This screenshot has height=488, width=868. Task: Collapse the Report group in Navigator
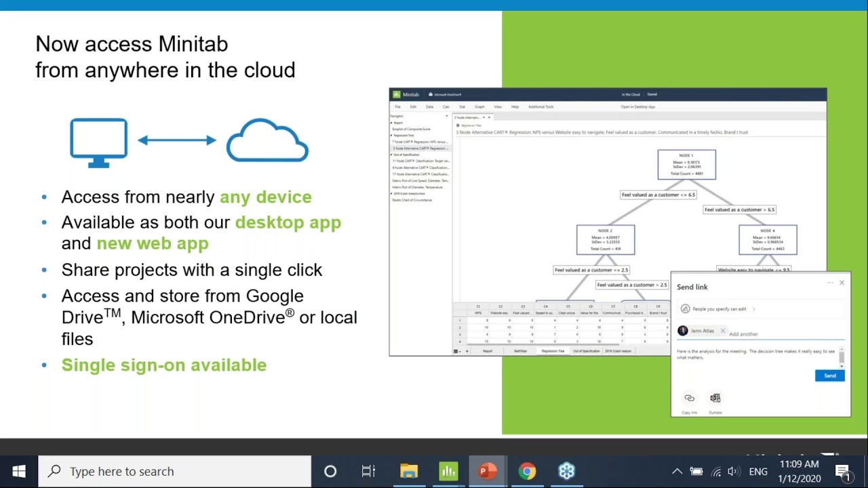[x=391, y=123]
